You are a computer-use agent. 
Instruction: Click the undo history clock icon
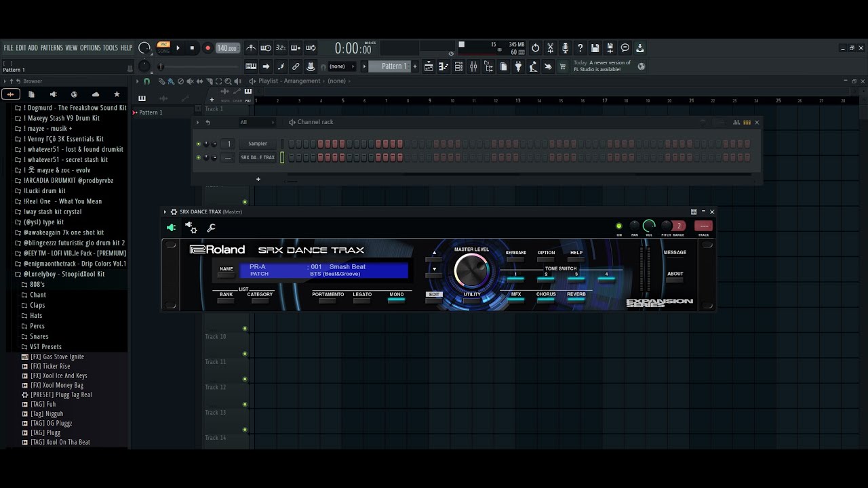click(x=535, y=48)
